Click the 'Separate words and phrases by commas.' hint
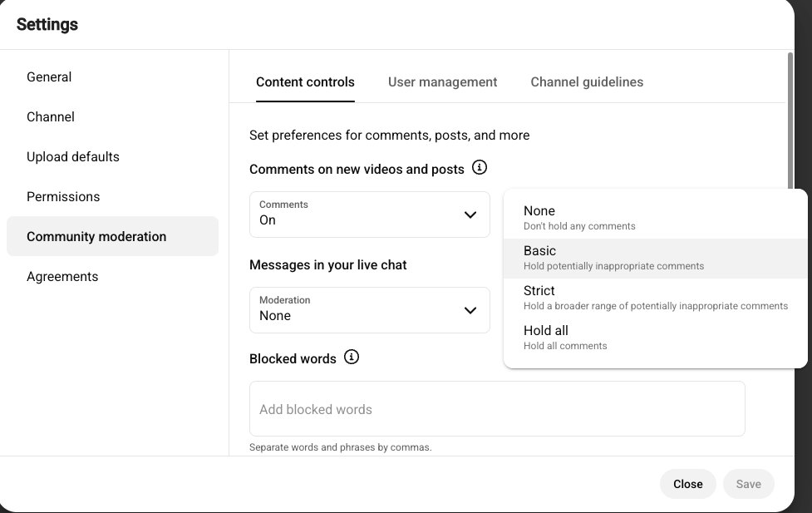812x513 pixels. [x=340, y=447]
